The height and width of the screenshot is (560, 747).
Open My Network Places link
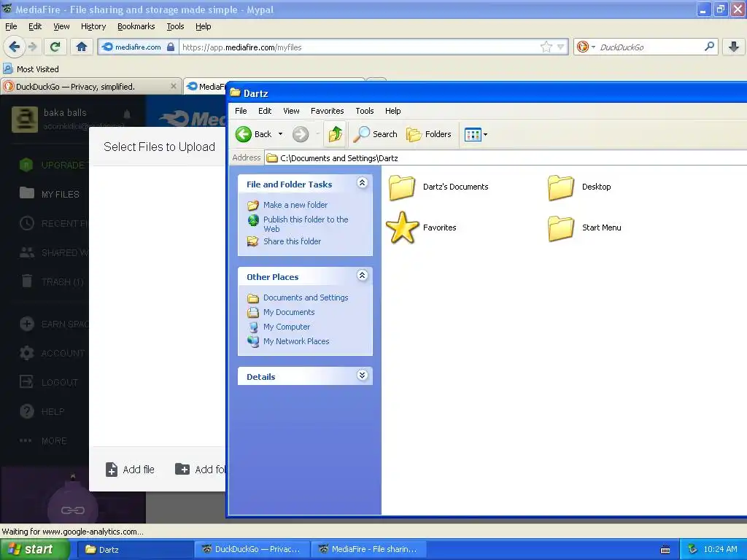point(296,341)
